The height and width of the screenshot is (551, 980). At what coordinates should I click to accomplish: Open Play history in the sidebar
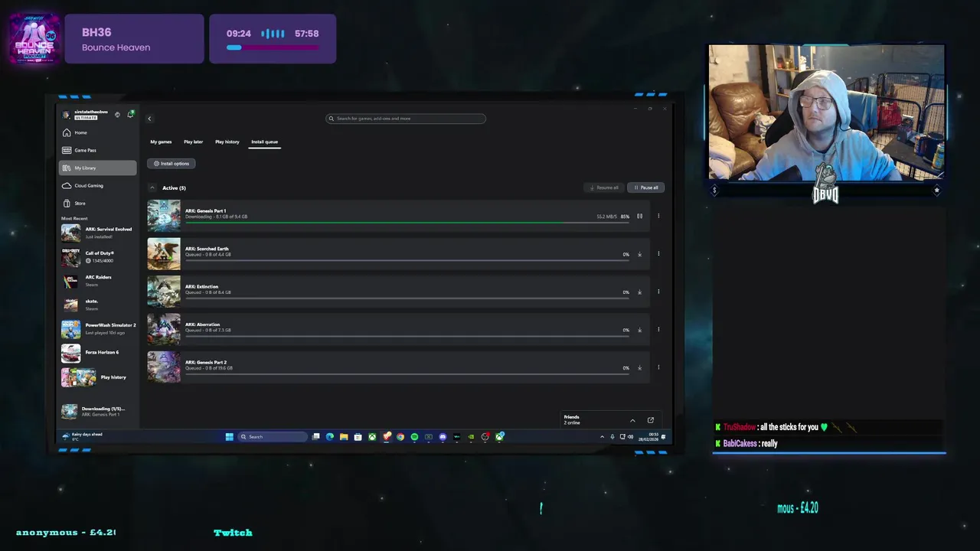pyautogui.click(x=98, y=377)
